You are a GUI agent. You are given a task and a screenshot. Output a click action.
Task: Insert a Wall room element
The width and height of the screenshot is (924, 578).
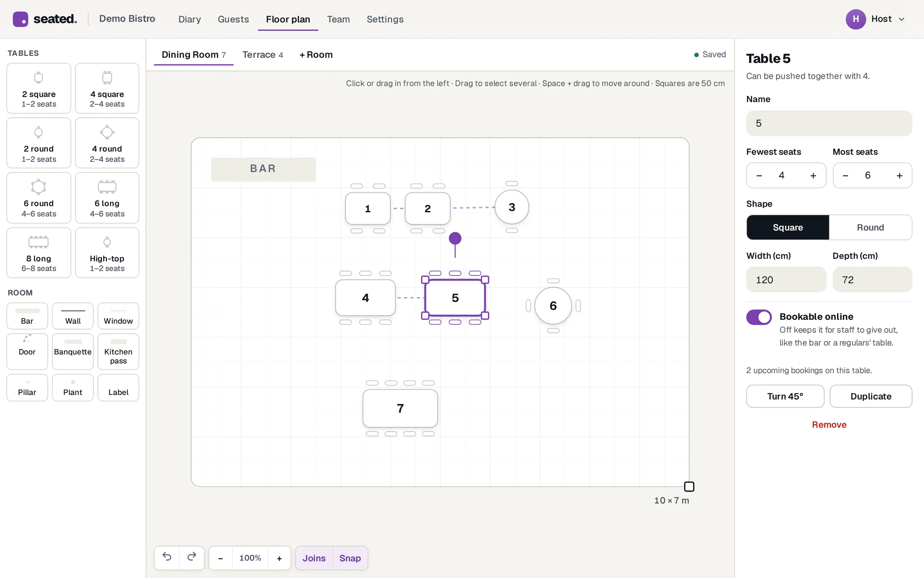(x=73, y=316)
